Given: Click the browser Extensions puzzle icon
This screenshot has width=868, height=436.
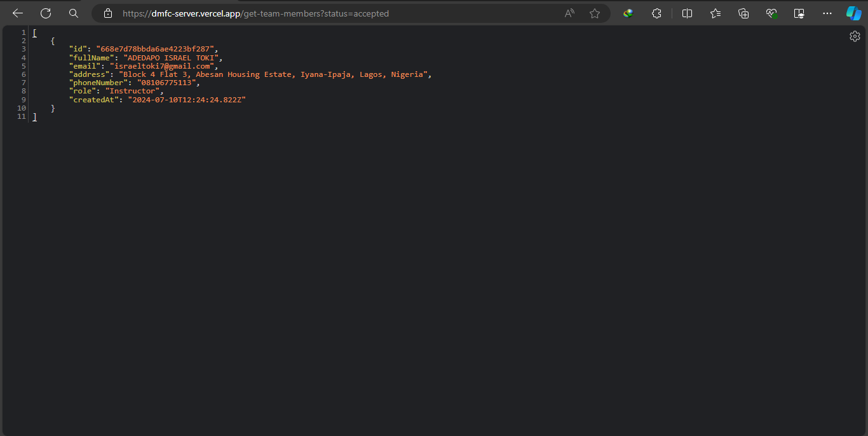Looking at the screenshot, I should coord(656,13).
